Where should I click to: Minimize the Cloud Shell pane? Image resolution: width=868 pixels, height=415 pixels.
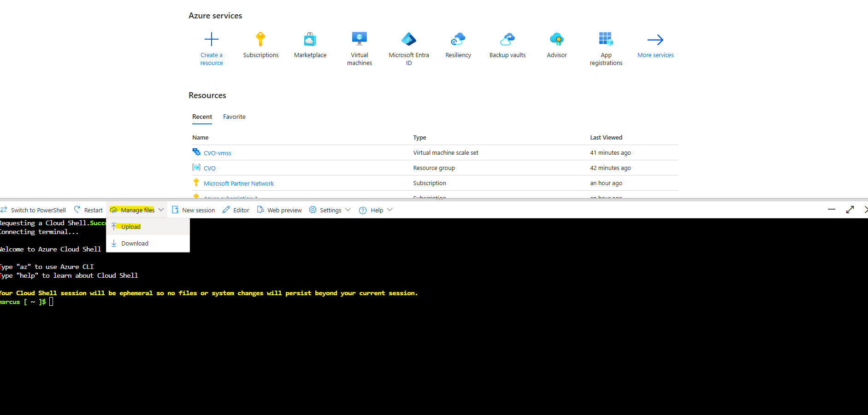(832, 210)
